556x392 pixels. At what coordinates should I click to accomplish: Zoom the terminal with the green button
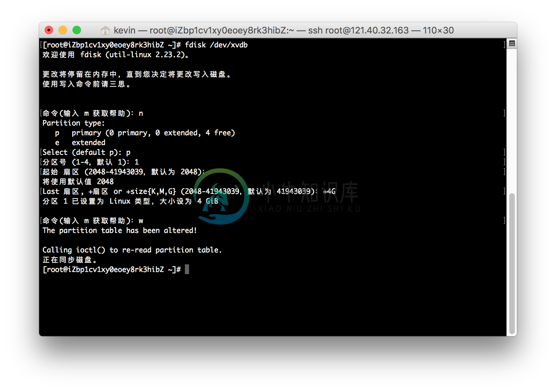coord(77,30)
